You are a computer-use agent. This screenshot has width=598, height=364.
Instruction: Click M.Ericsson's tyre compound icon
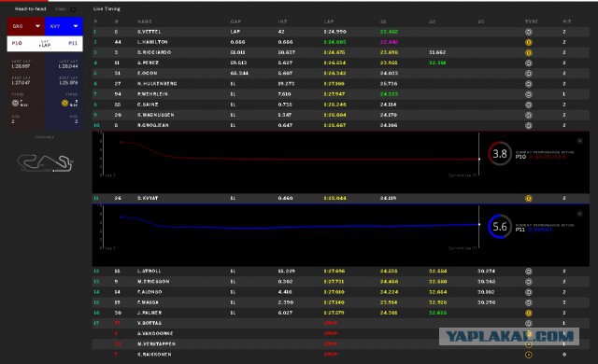click(529, 282)
